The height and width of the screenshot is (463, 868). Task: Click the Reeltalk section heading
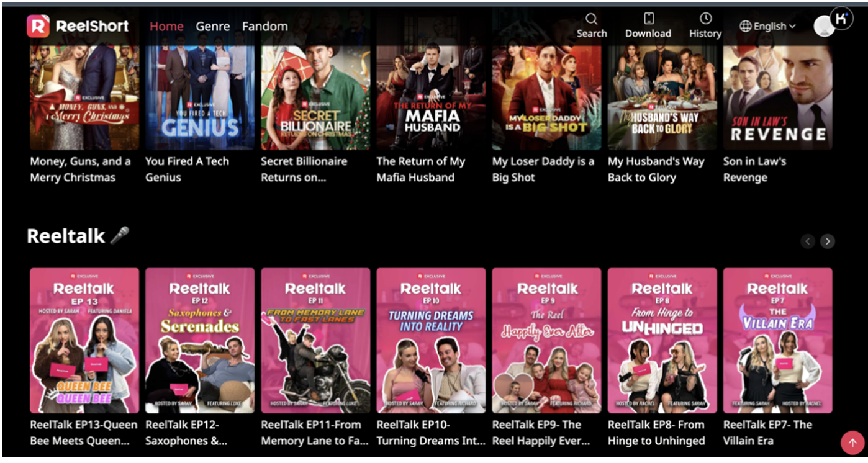[x=78, y=236]
